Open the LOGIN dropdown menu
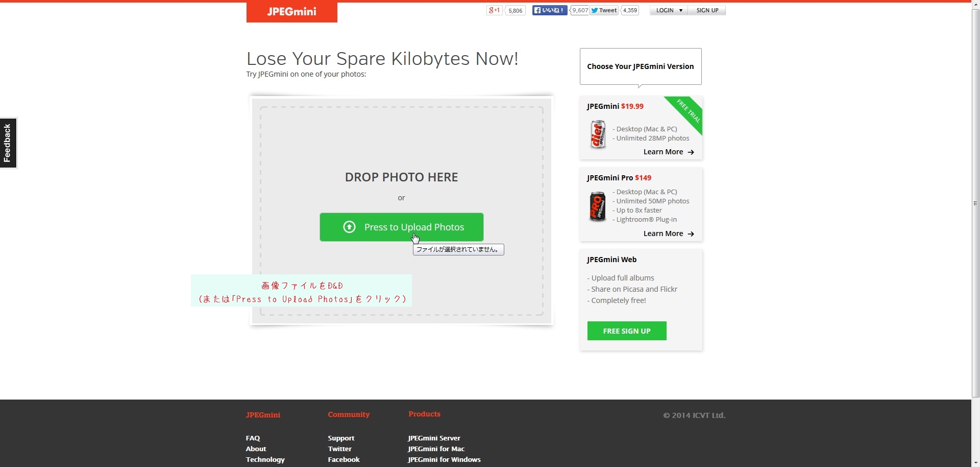The height and width of the screenshot is (467, 980). (669, 10)
